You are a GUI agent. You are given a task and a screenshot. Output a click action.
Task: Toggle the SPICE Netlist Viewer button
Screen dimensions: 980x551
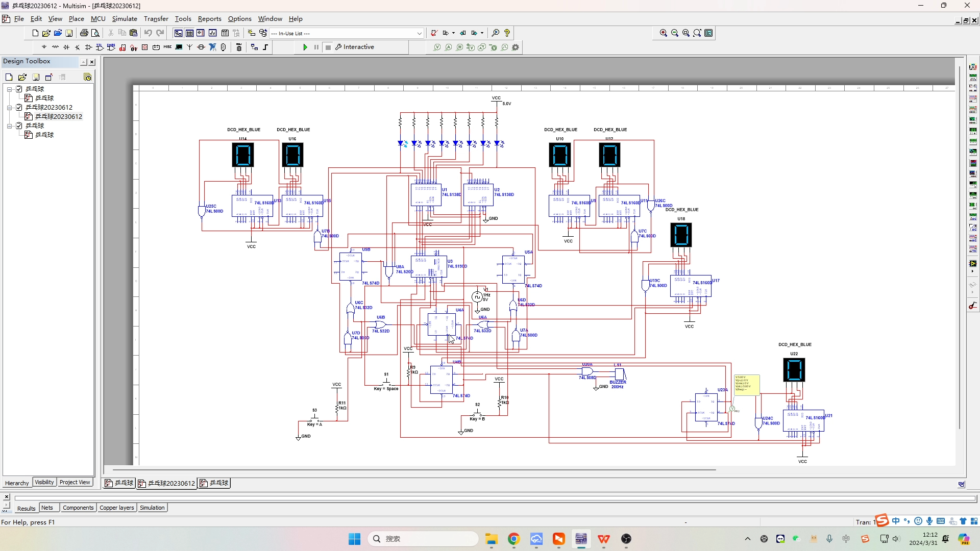201,33
